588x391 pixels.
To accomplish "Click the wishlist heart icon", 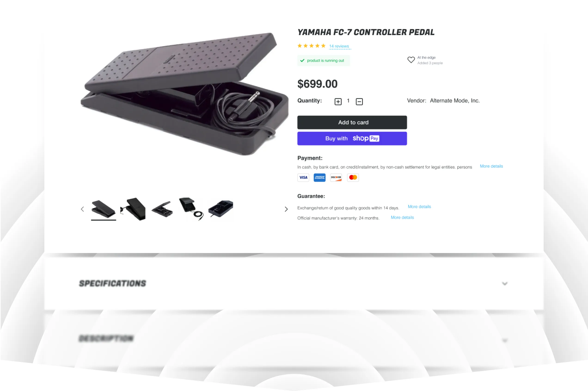I will coord(411,60).
